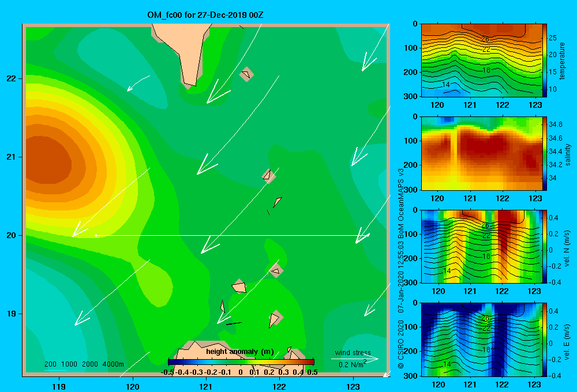
Task: Click longitude label 123 below the main map
Action: coord(353,386)
